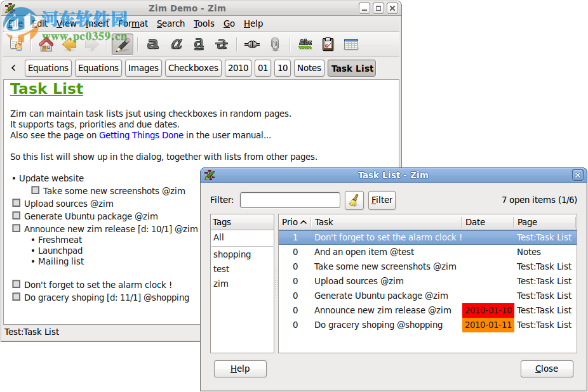Check the 'Do gracery shoping' checkbox

[16, 297]
